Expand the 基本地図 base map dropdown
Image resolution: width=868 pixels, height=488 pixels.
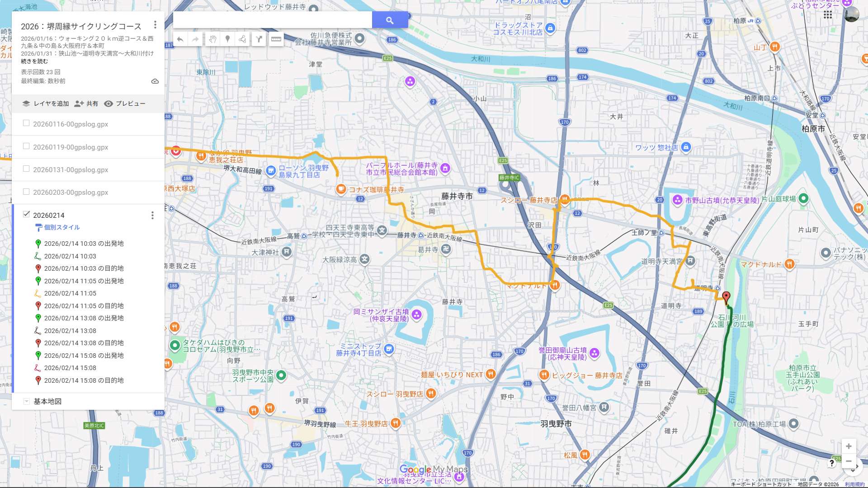point(26,401)
